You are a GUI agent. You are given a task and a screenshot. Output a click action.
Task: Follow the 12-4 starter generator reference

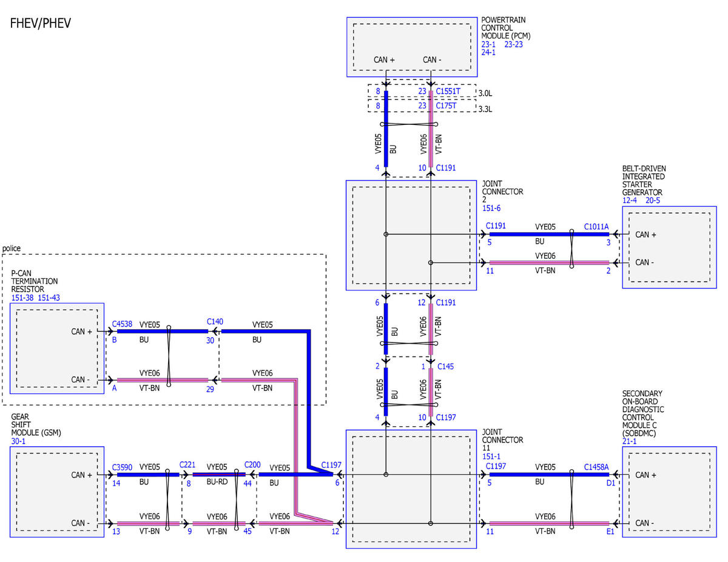[x=630, y=201]
